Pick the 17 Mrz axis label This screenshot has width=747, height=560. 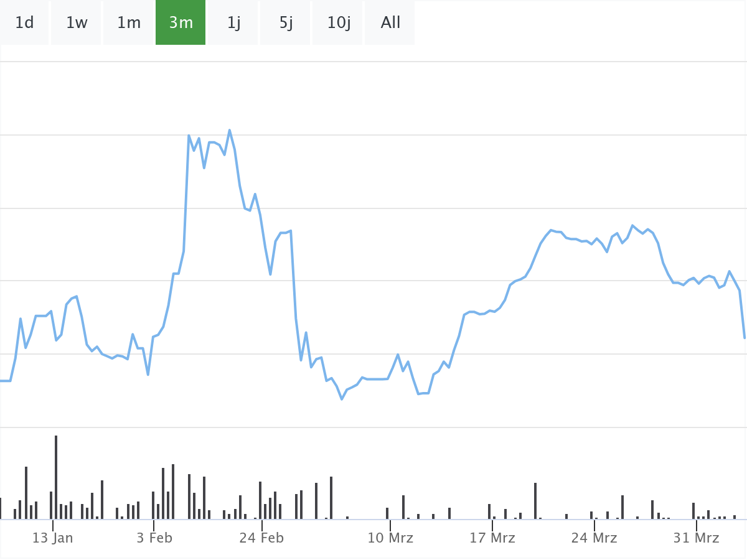(492, 538)
